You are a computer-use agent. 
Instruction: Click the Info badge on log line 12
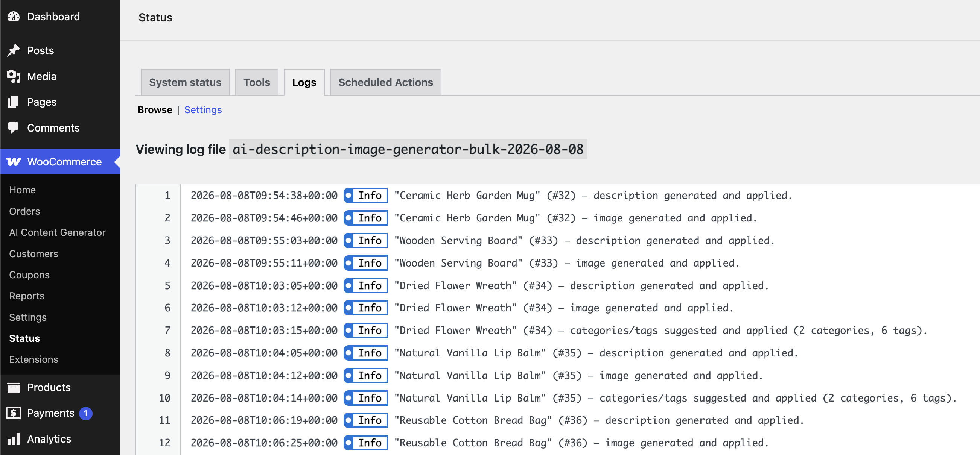365,443
